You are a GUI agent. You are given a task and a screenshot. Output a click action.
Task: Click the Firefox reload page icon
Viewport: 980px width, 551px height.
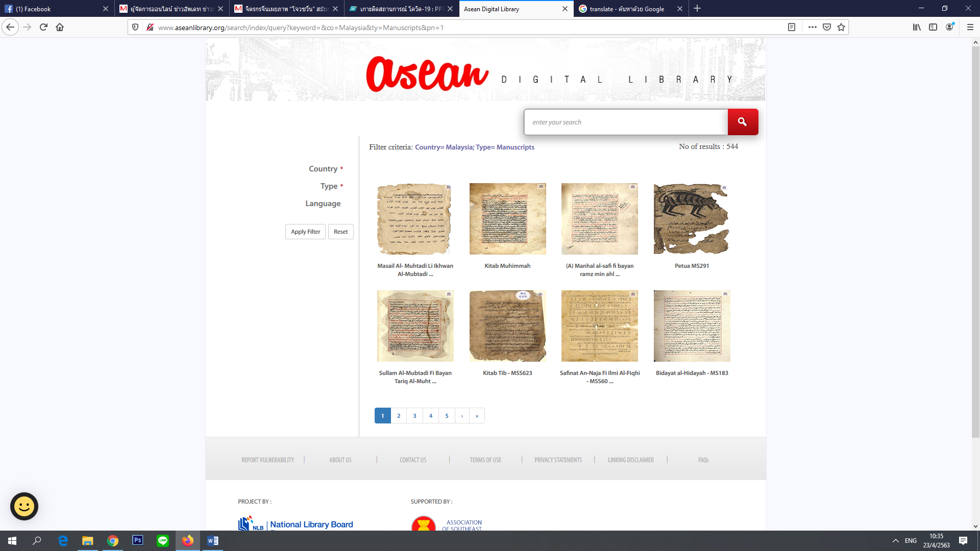coord(43,27)
